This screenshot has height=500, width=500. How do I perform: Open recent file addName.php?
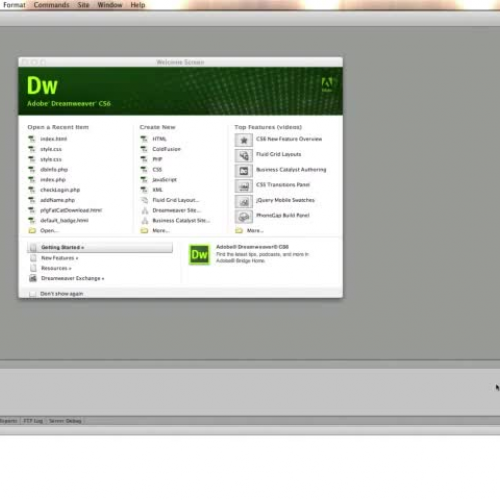(x=57, y=200)
